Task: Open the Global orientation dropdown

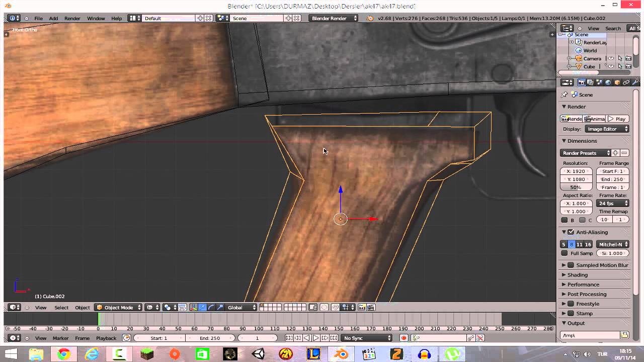Action: tap(242, 307)
